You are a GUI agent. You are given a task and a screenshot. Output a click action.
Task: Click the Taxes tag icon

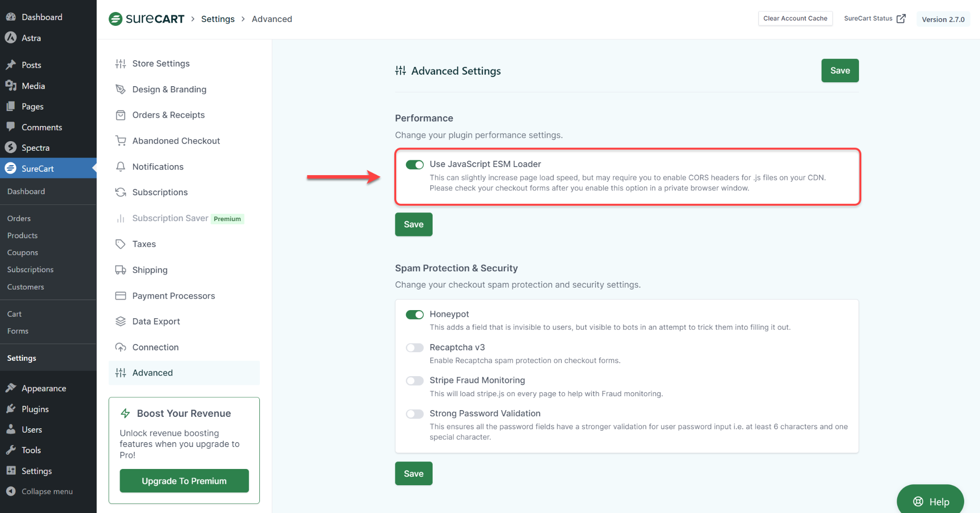click(x=121, y=244)
